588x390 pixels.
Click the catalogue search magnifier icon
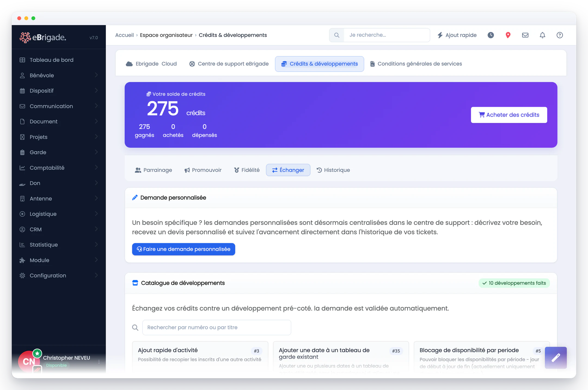[135, 328]
